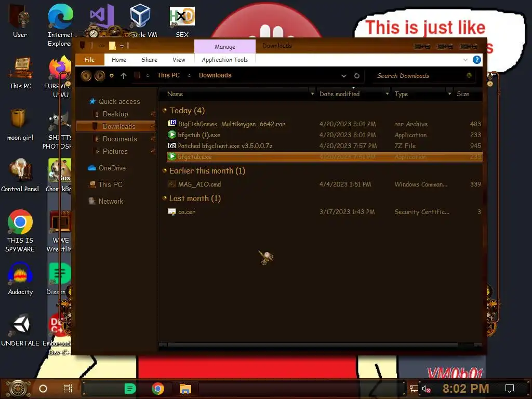Click the Forward navigation arrow in Explorer
The image size is (532, 399).
click(x=100, y=76)
